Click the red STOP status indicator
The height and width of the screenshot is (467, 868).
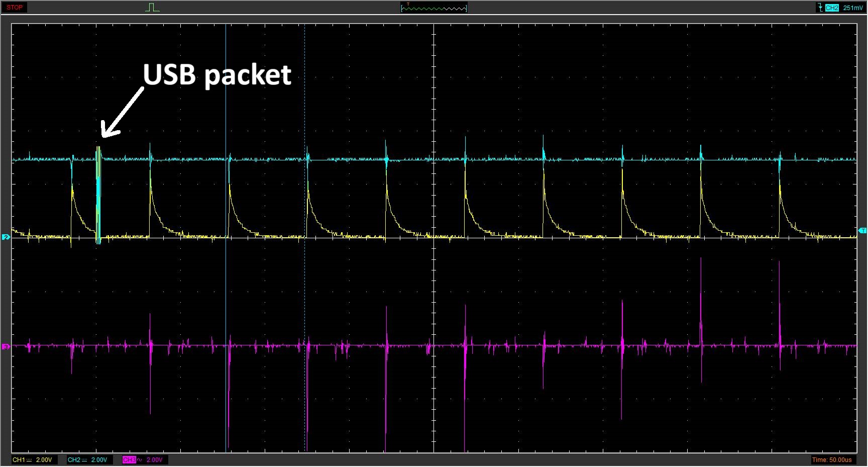click(x=14, y=8)
